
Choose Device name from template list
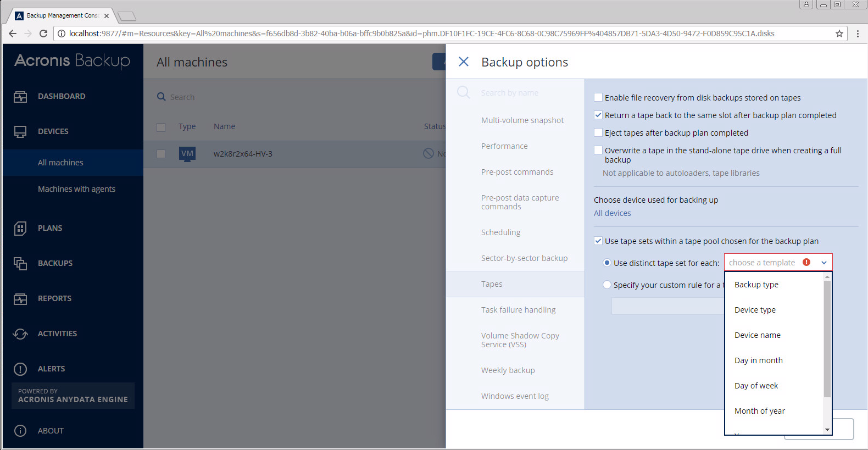click(x=774, y=335)
